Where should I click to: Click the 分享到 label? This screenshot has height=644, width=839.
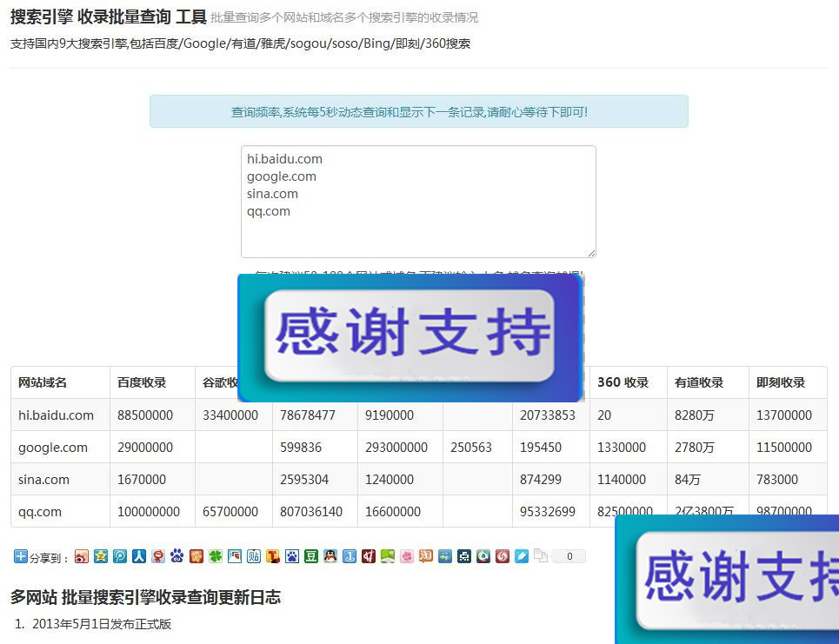[x=49, y=558]
